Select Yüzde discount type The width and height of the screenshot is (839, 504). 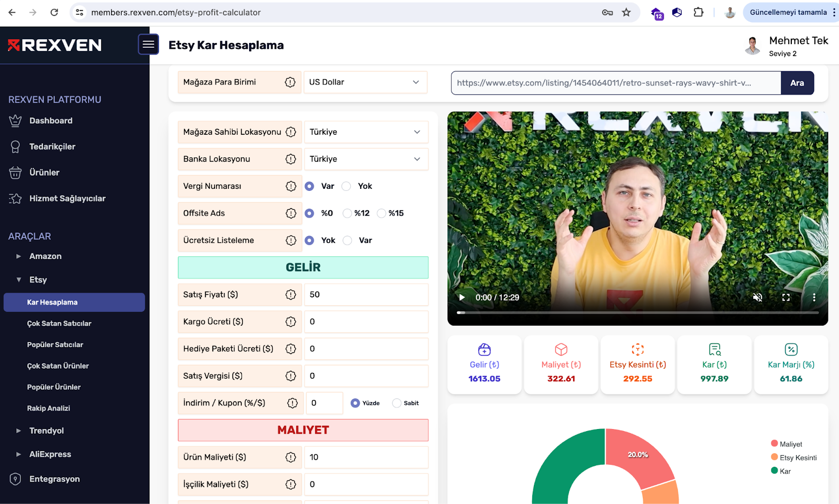pyautogui.click(x=355, y=403)
